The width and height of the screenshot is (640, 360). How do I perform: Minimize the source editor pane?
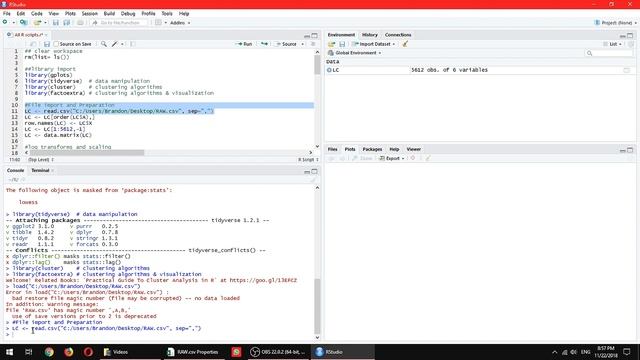pos(307,36)
